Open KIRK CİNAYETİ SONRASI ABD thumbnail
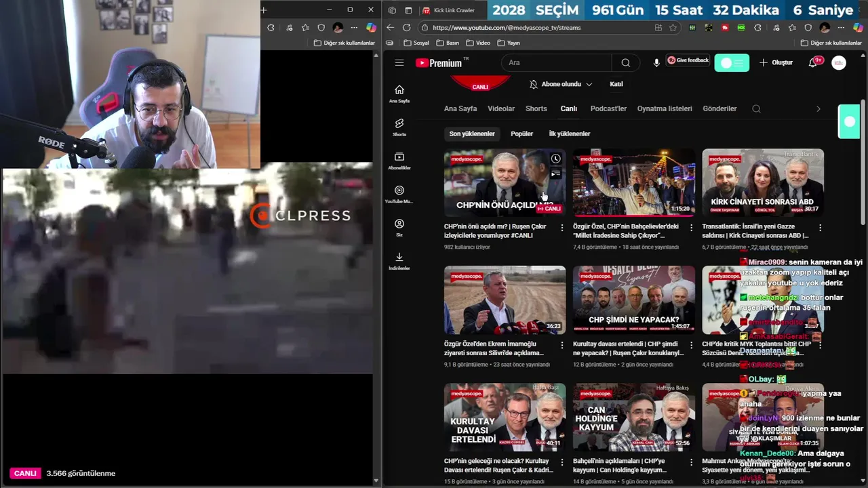The width and height of the screenshot is (868, 488). [763, 183]
